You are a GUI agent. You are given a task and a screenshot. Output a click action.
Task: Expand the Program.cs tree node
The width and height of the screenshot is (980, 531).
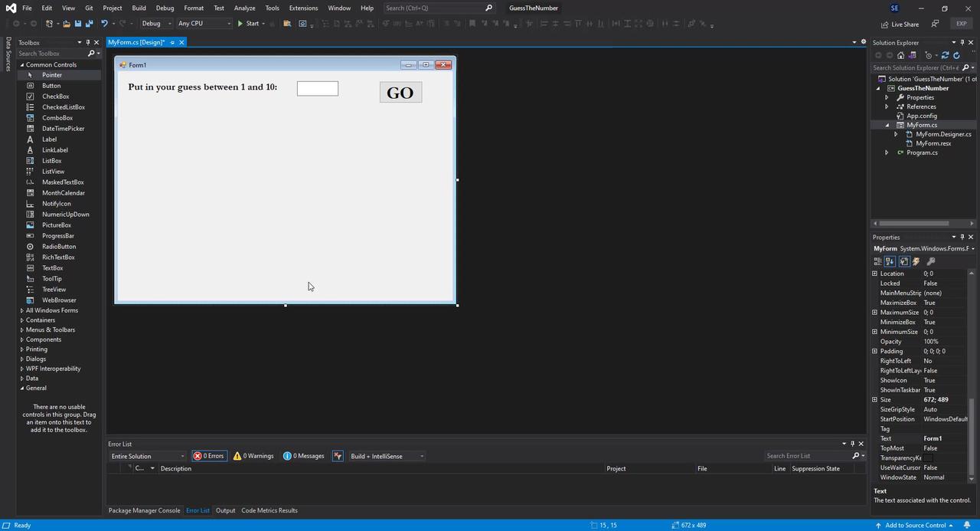tap(887, 152)
